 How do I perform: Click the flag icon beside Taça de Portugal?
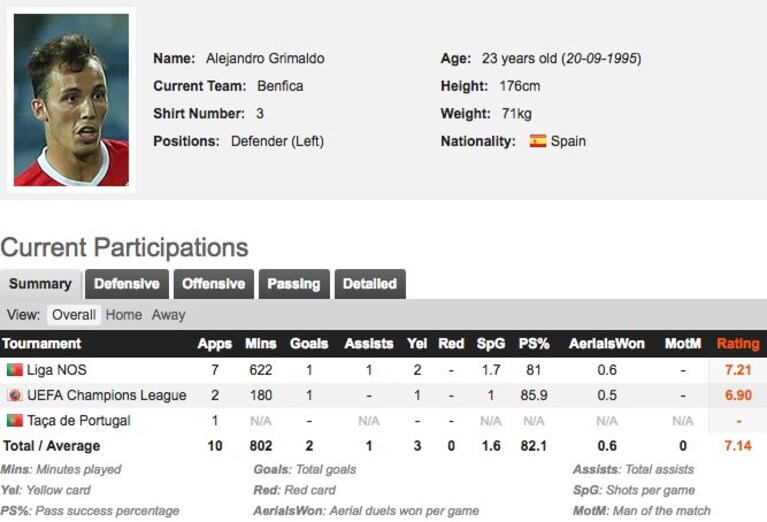click(15, 421)
